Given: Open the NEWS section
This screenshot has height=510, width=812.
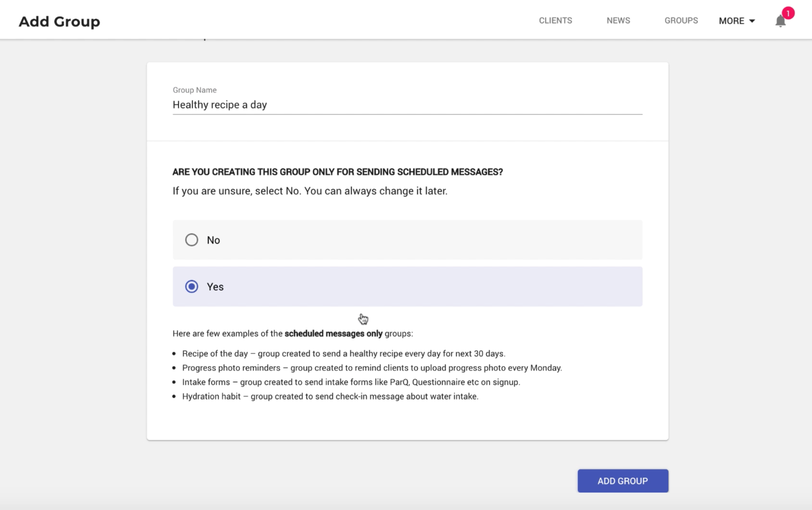Looking at the screenshot, I should coord(618,21).
